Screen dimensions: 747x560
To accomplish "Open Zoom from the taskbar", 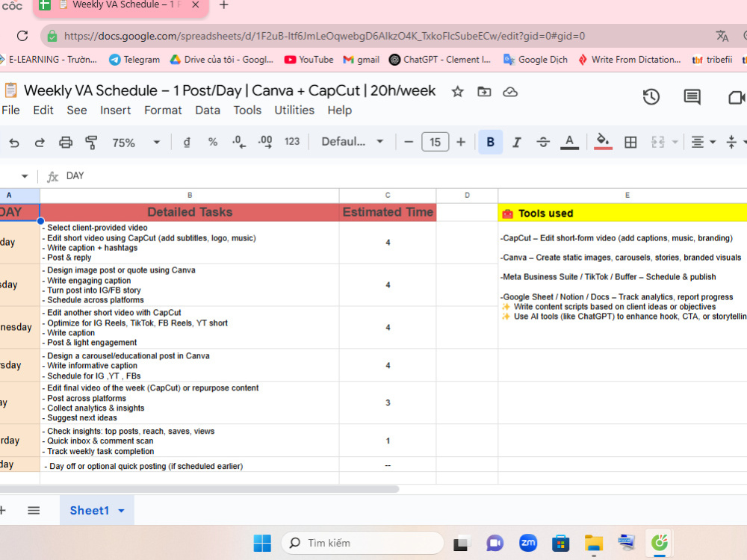I will 528,543.
